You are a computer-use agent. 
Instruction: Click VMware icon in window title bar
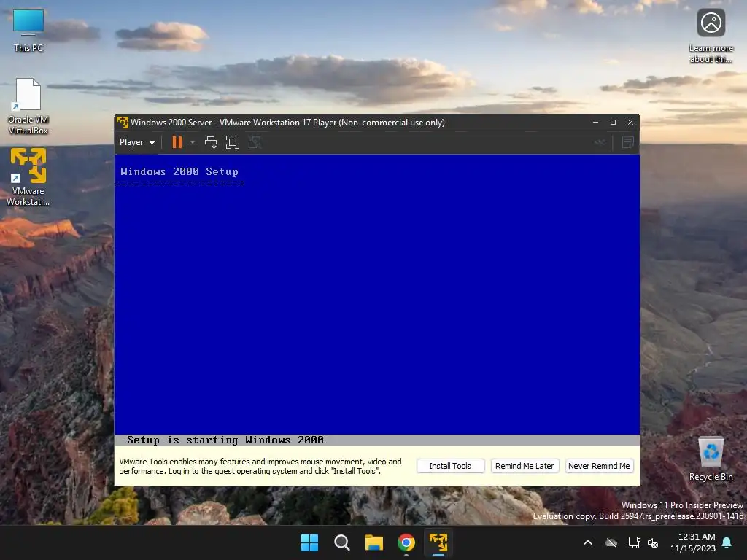point(123,122)
